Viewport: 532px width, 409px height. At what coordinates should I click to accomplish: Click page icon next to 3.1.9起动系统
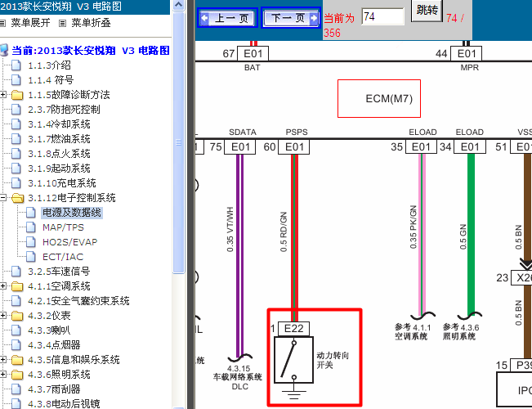tap(16, 169)
